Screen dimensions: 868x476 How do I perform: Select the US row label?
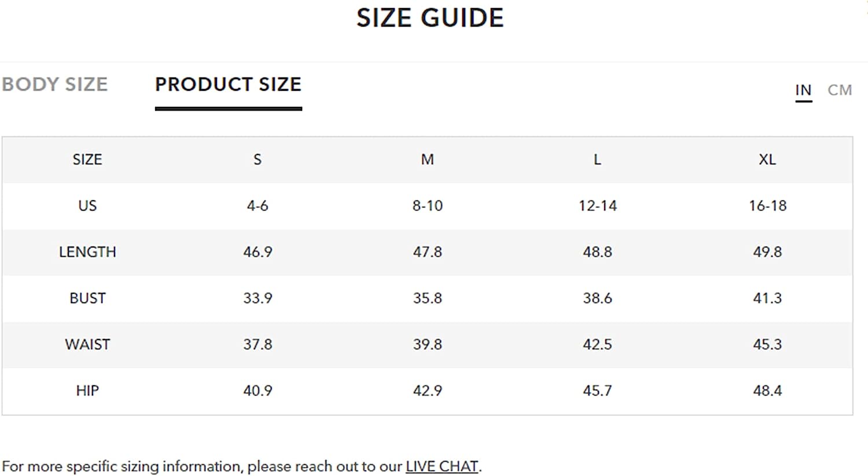87,206
